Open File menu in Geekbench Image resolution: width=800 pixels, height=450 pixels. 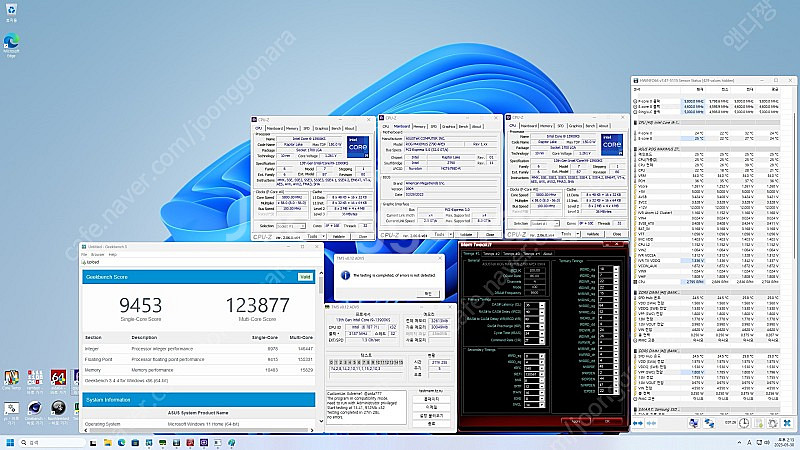click(84, 254)
